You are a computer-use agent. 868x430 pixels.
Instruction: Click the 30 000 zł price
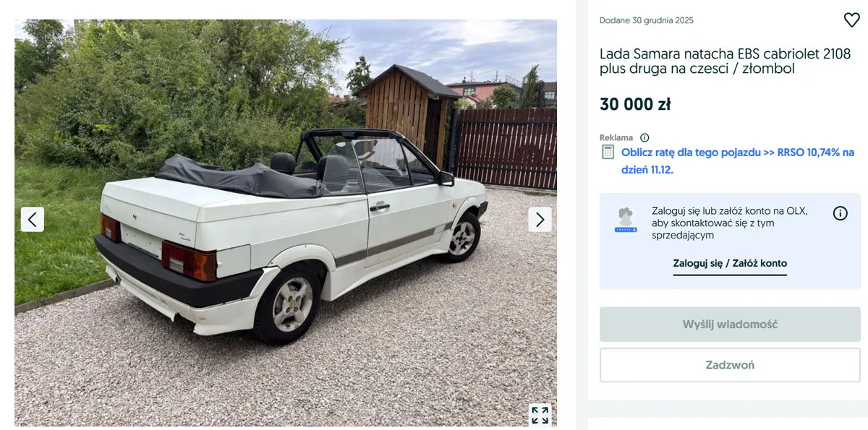[635, 104]
